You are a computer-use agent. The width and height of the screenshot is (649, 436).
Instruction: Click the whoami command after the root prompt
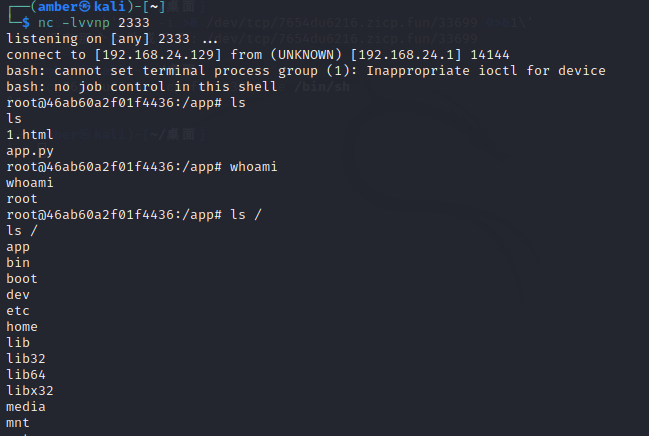click(253, 166)
